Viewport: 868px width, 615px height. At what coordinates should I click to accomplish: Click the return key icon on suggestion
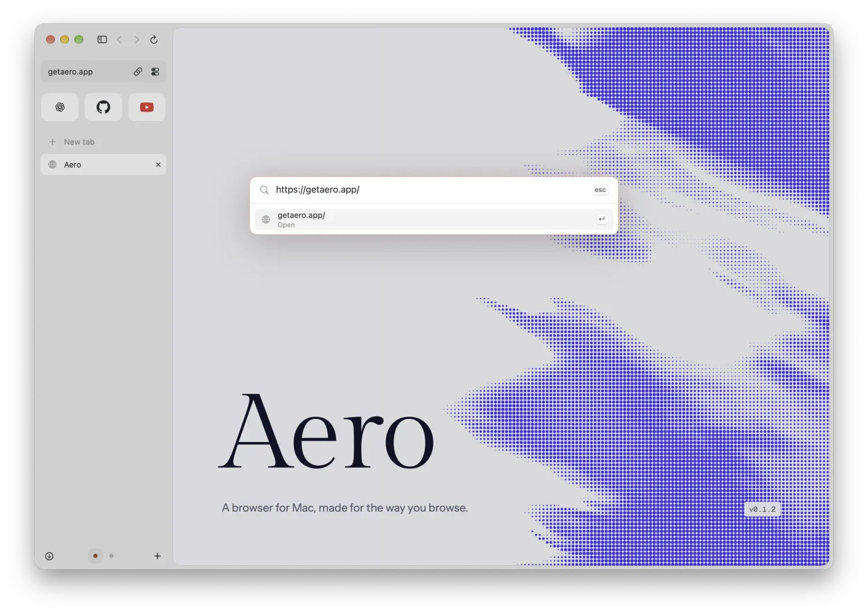click(602, 219)
